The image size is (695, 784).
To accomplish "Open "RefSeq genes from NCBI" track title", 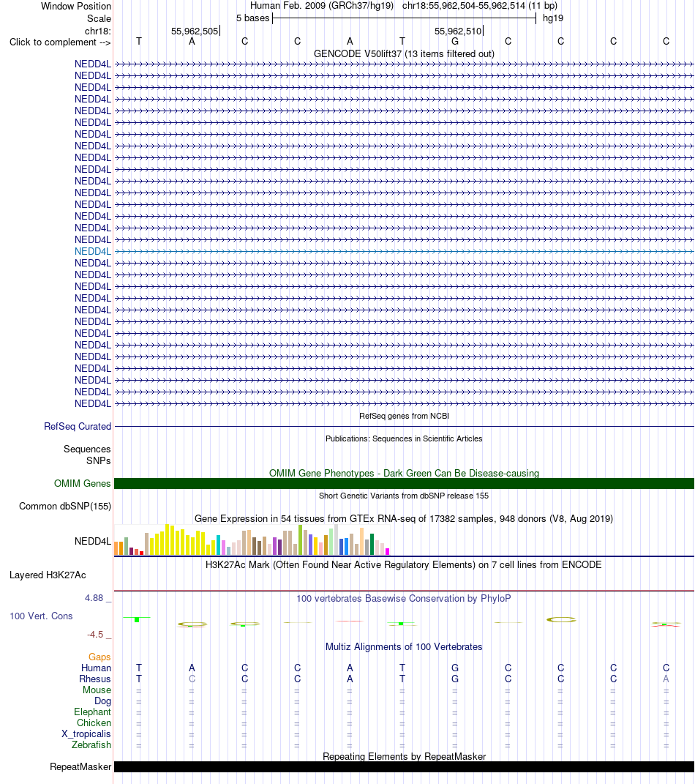I will (405, 416).
